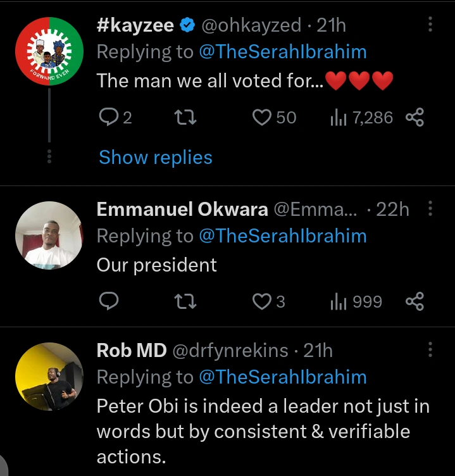
Task: Open @TheSerahIbrahim link in #kayzee's reply
Action: [x=282, y=52]
